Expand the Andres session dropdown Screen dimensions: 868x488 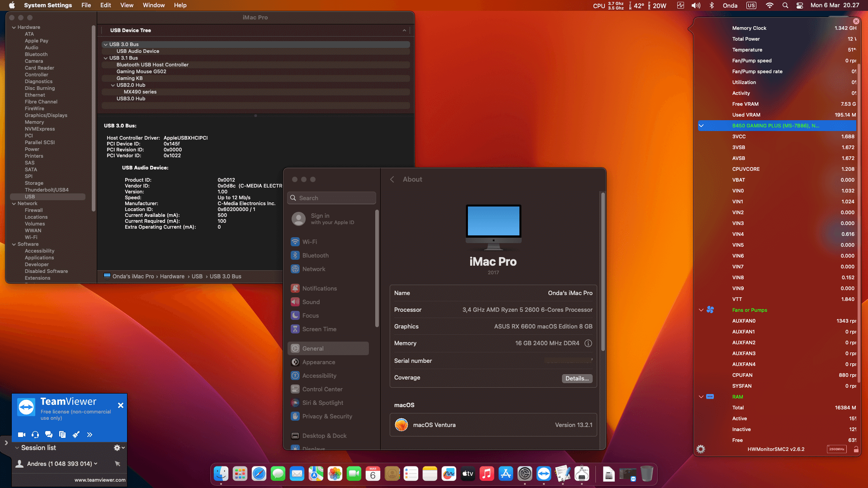click(95, 464)
